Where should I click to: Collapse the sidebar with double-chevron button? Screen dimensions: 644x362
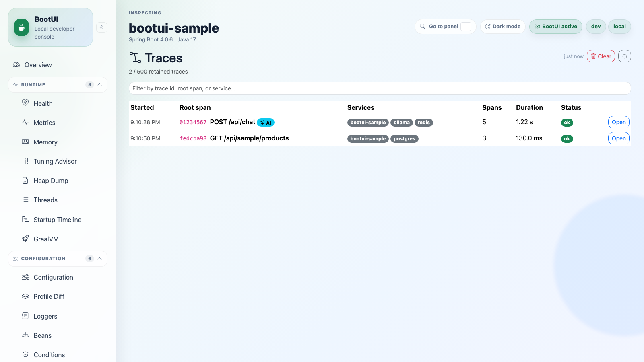[102, 27]
